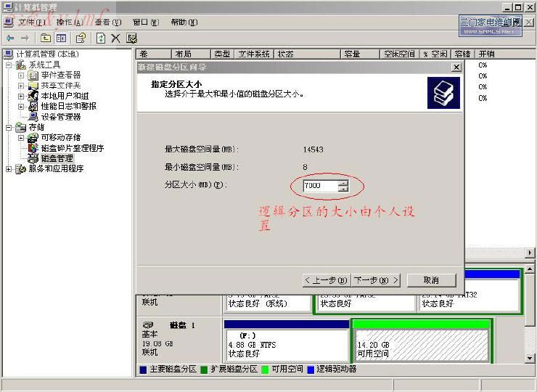Click the 取消 button in wizard

[x=431, y=280]
